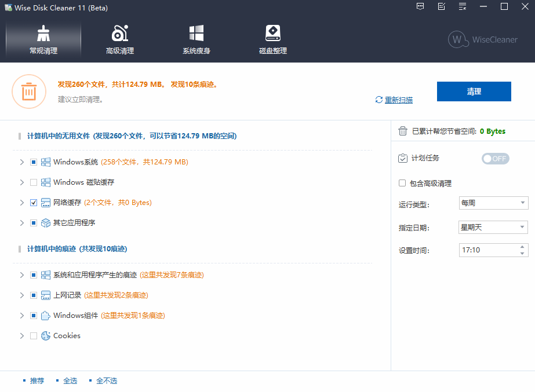Viewport: 535px width, 392px height.
Task: Click the clock icon next to 计划任务
Action: coord(403,158)
